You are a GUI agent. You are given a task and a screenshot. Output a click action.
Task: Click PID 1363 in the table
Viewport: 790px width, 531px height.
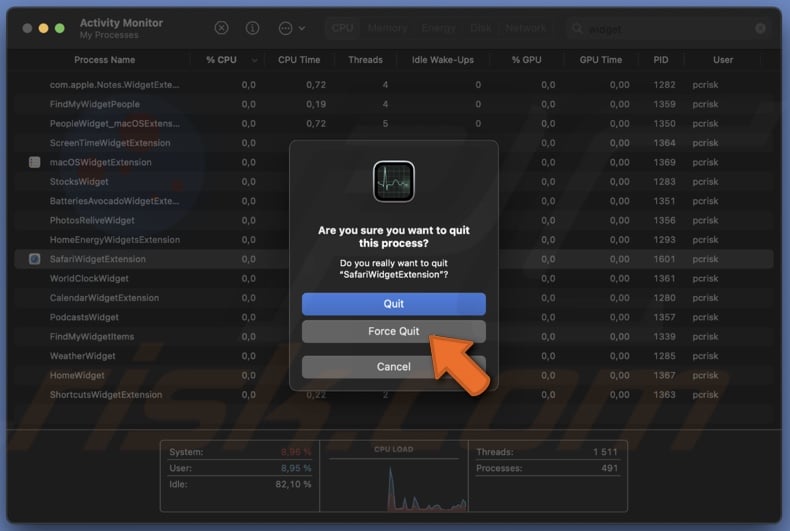point(664,394)
